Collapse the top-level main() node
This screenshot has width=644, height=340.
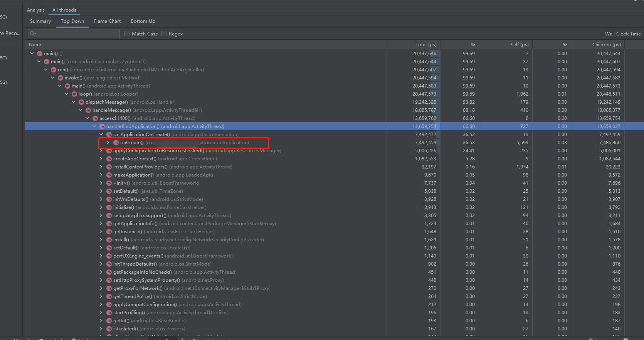[x=32, y=54]
